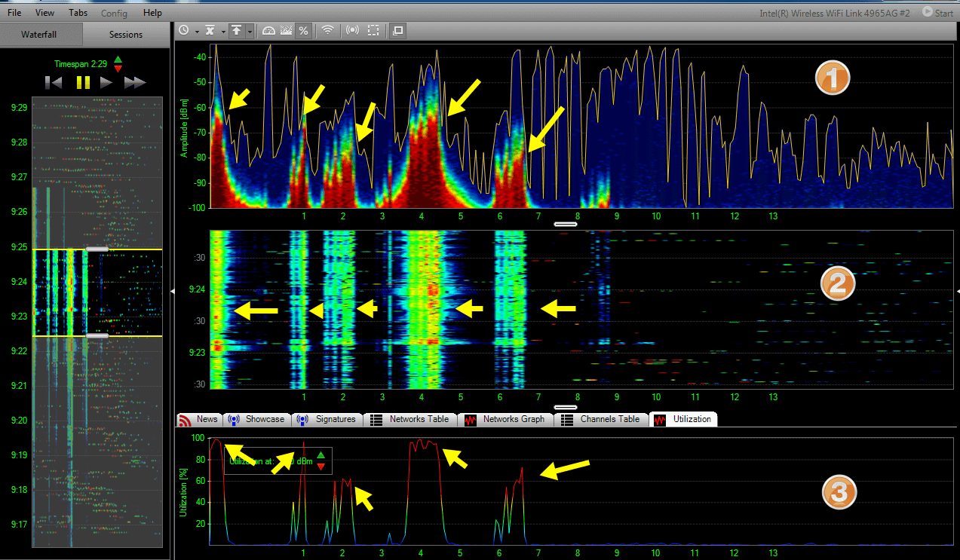Select the waterfall view icon
Screen dimensions: 960x560
[x=286, y=30]
